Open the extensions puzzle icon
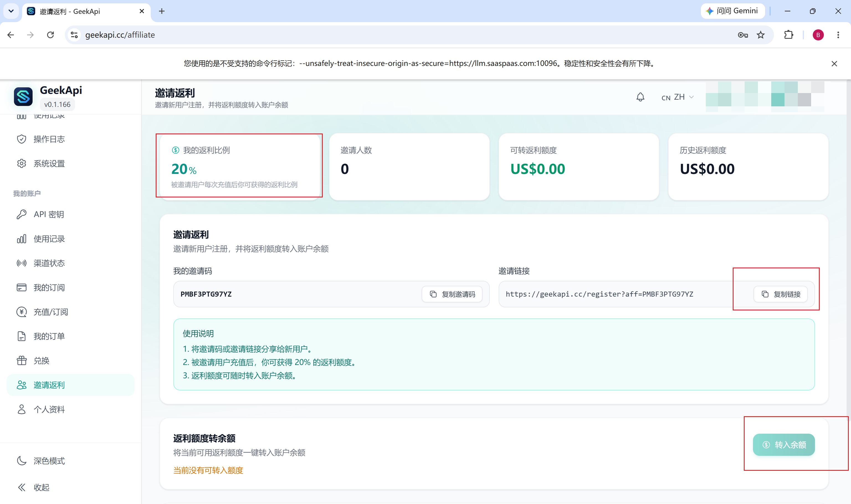This screenshot has width=851, height=504. click(x=788, y=35)
